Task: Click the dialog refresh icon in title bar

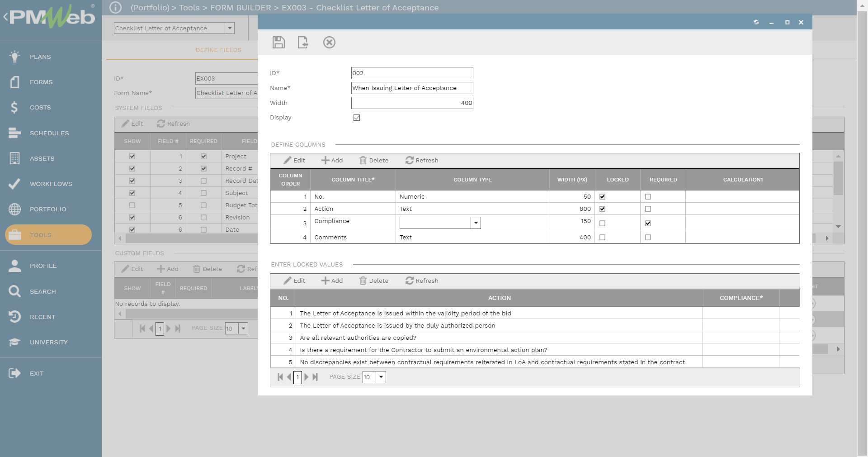Action: (756, 22)
